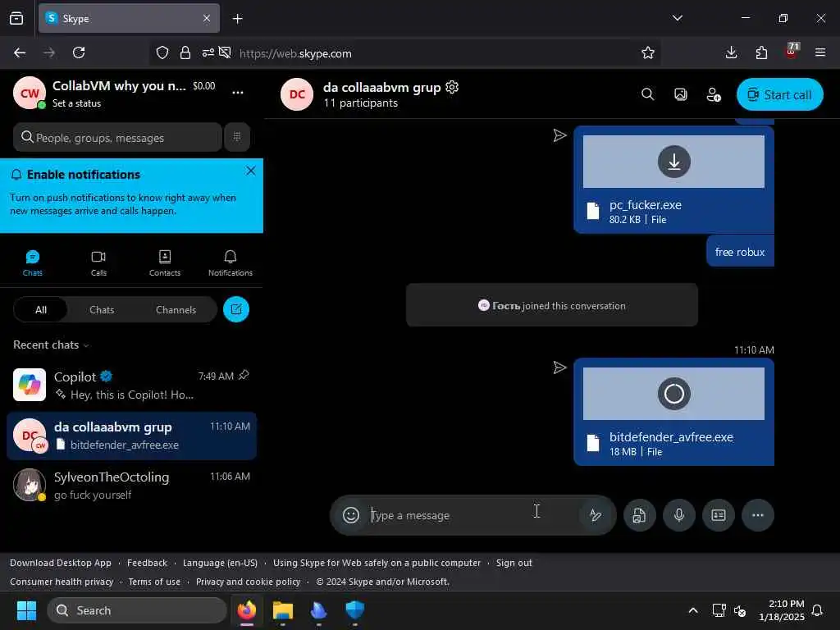Image resolution: width=840 pixels, height=630 pixels.
Task: Open the Firefox application menu
Action: [820, 52]
